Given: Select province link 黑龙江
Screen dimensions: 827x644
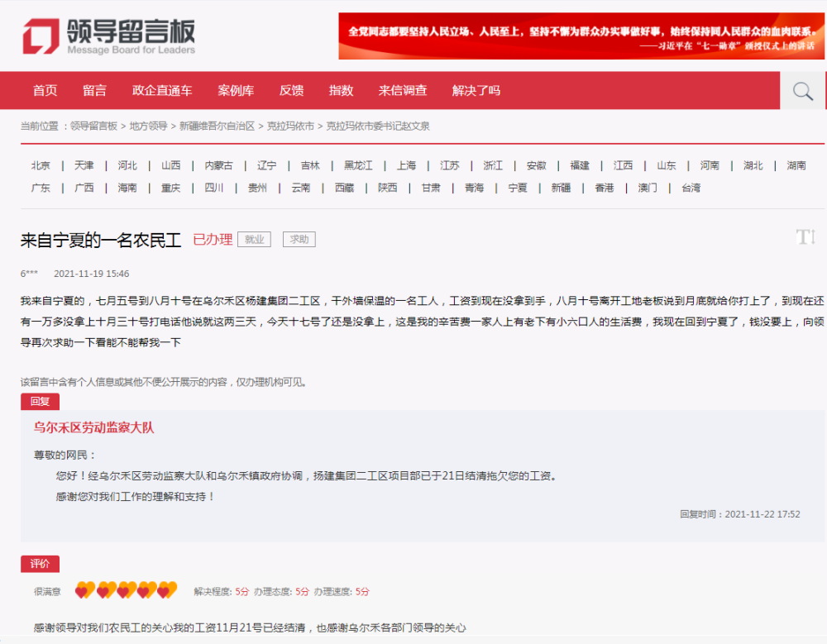Looking at the screenshot, I should click(x=358, y=165).
